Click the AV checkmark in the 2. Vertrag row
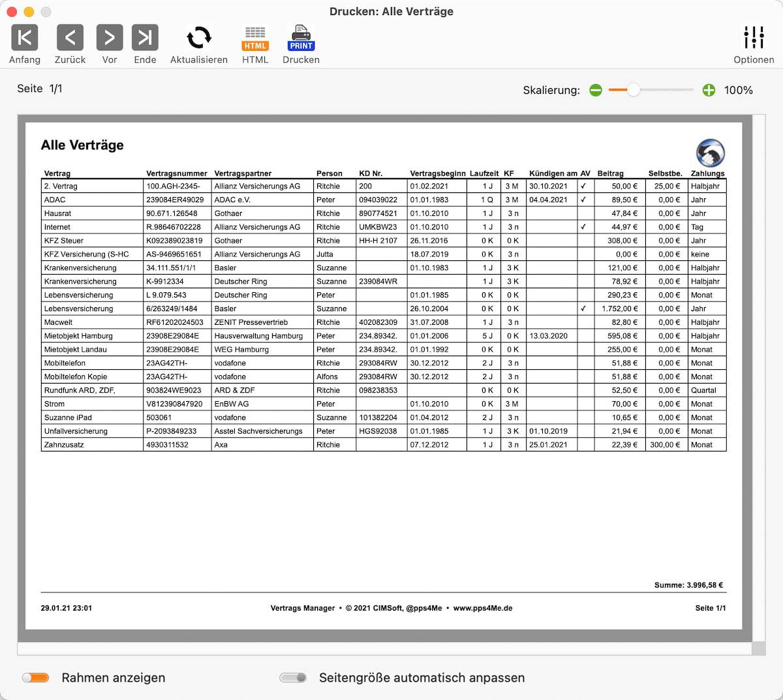The height and width of the screenshot is (700, 783). point(583,186)
